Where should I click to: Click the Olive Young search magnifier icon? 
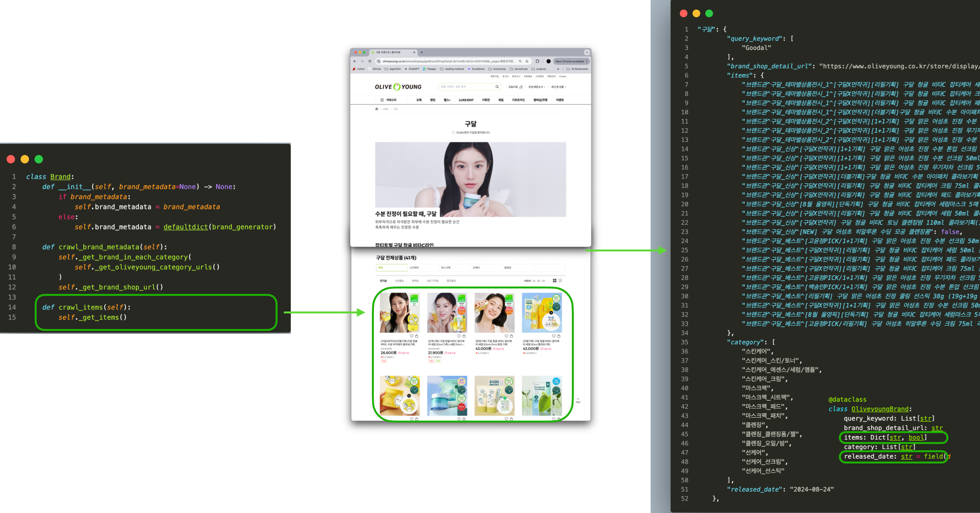point(497,87)
